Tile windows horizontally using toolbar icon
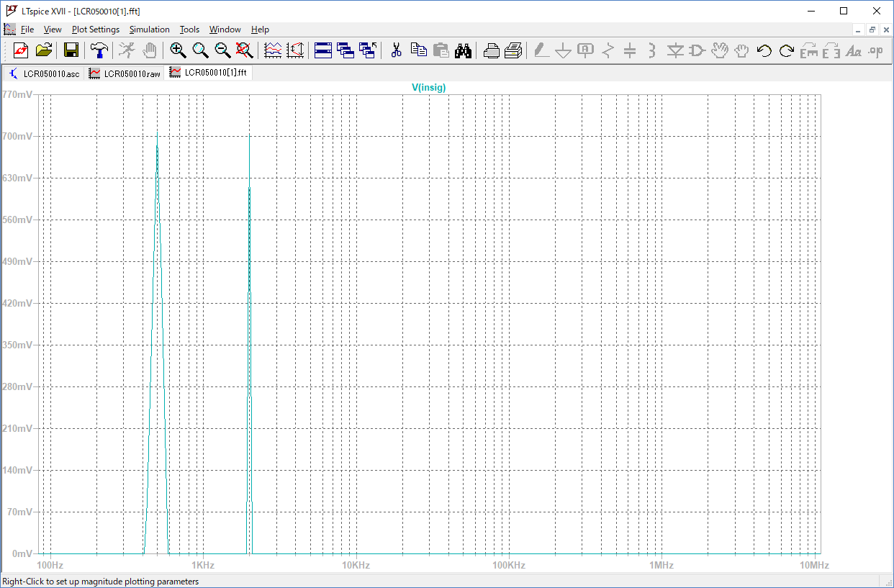The height and width of the screenshot is (588, 894). pos(323,50)
